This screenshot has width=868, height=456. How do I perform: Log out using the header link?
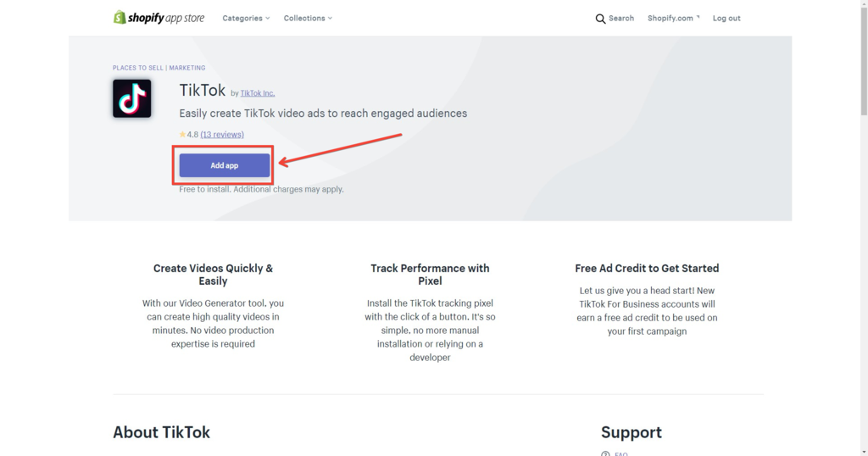(726, 18)
